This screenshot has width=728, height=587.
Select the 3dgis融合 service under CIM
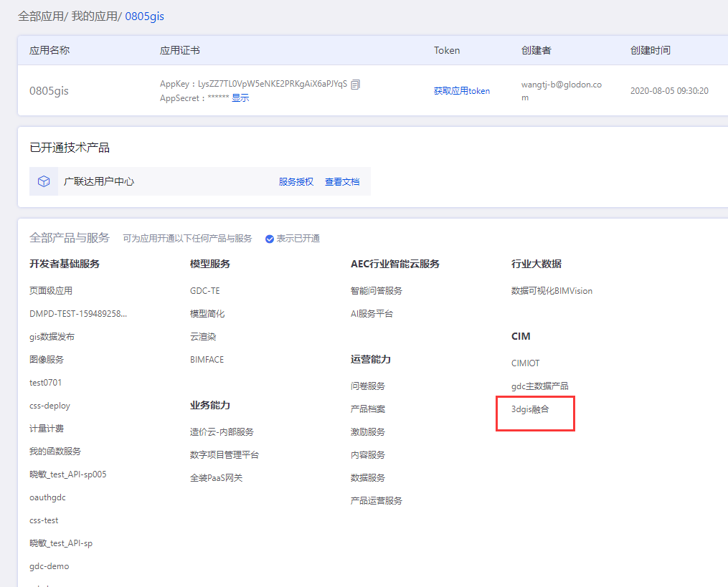[x=530, y=409]
